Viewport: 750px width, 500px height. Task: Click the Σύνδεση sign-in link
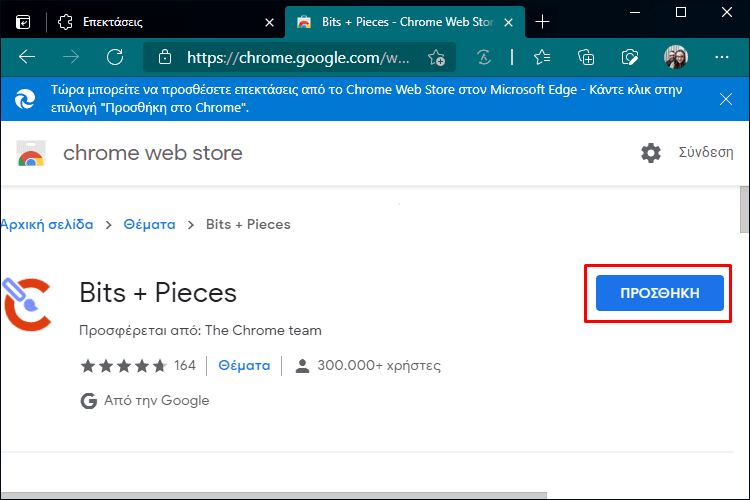click(x=706, y=152)
